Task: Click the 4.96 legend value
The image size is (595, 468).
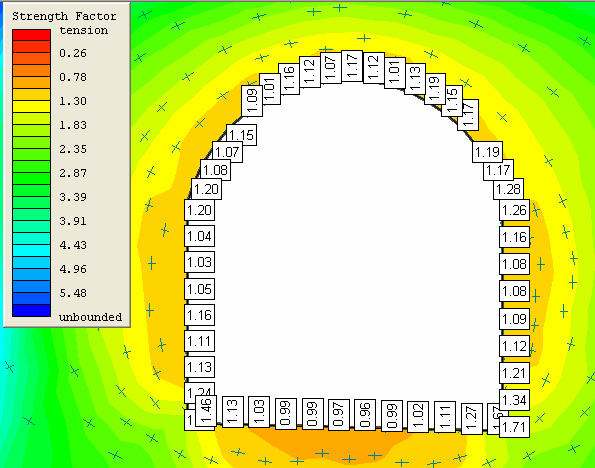Action: coord(73,269)
